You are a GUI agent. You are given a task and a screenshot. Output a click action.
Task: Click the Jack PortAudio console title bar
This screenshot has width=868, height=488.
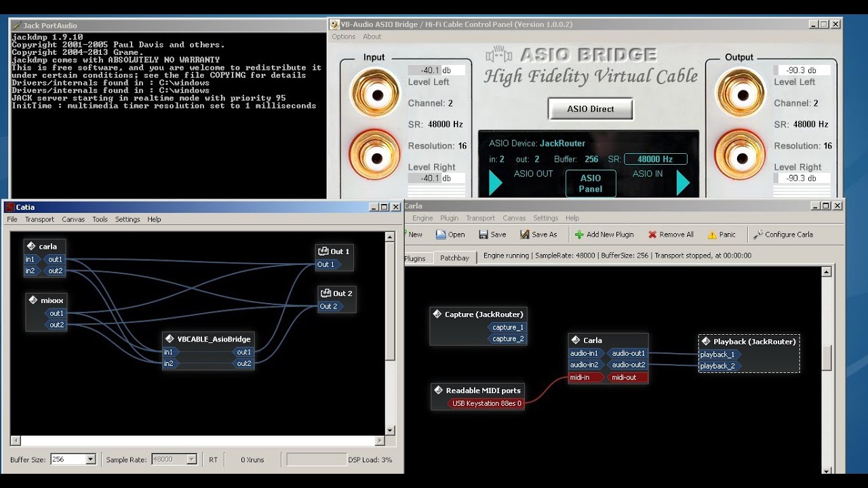[x=168, y=25]
